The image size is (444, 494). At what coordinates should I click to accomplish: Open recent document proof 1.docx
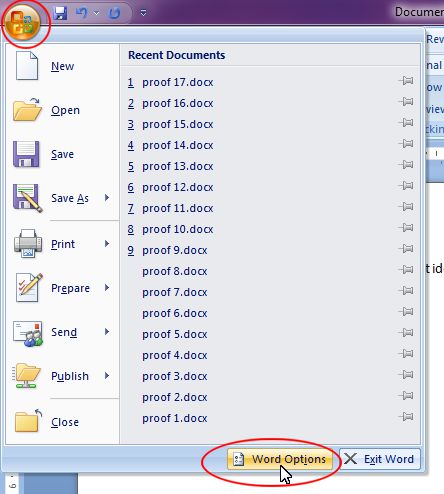pyautogui.click(x=175, y=418)
